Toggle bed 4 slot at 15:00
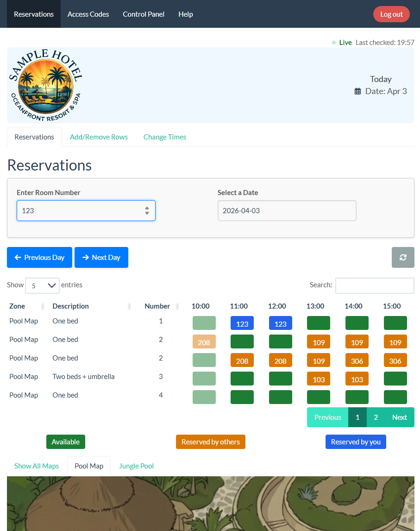This screenshot has width=420, height=531. (x=395, y=397)
